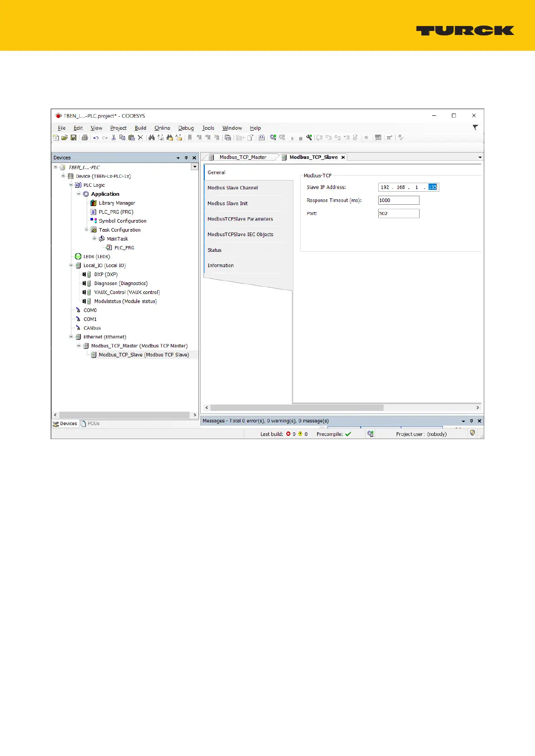The width and height of the screenshot is (535, 756).
Task: Open the editor tab list dropdown arrow
Action: point(480,158)
